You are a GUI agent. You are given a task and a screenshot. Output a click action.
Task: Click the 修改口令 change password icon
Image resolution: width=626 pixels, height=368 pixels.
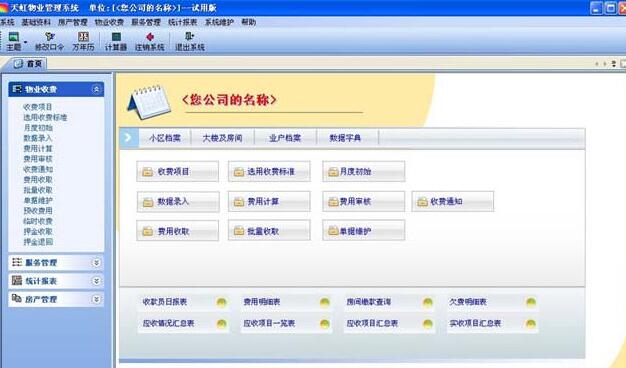(x=50, y=37)
